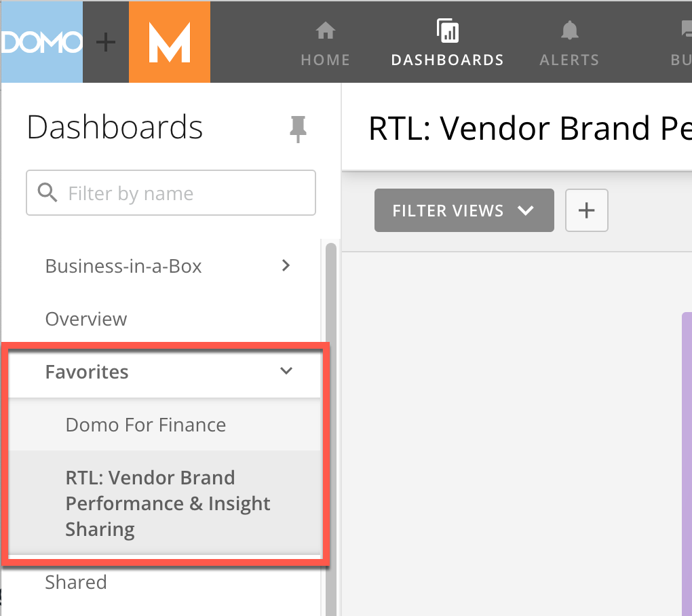Open the Domo For Finance dashboard
The image size is (692, 616).
(x=145, y=425)
